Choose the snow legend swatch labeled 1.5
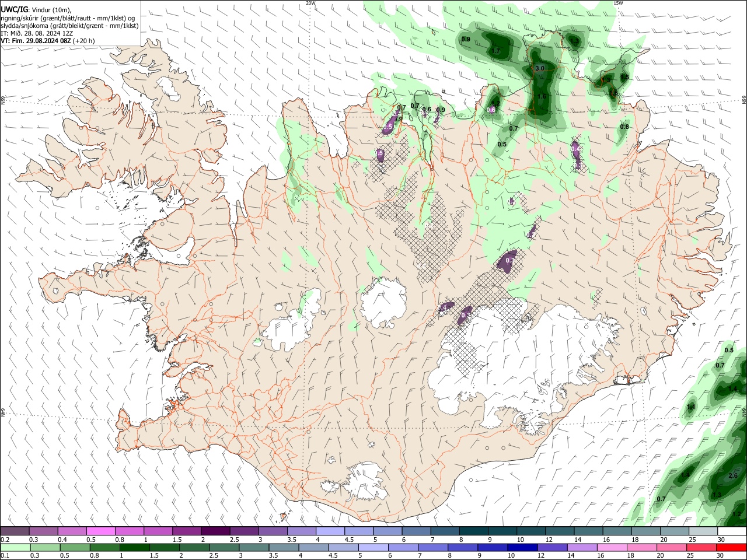This screenshot has width=747, height=560. click(187, 531)
